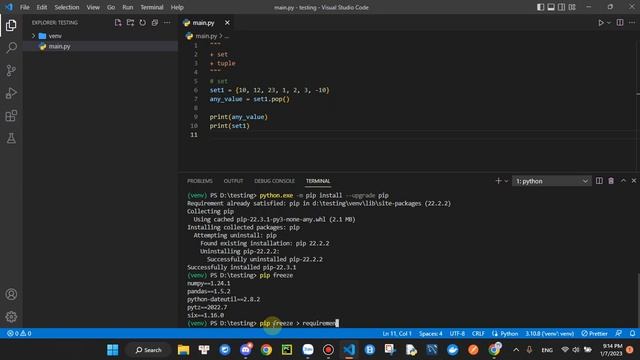The width and height of the screenshot is (640, 360).
Task: Open File Explorer from the taskbar
Action: (183, 350)
